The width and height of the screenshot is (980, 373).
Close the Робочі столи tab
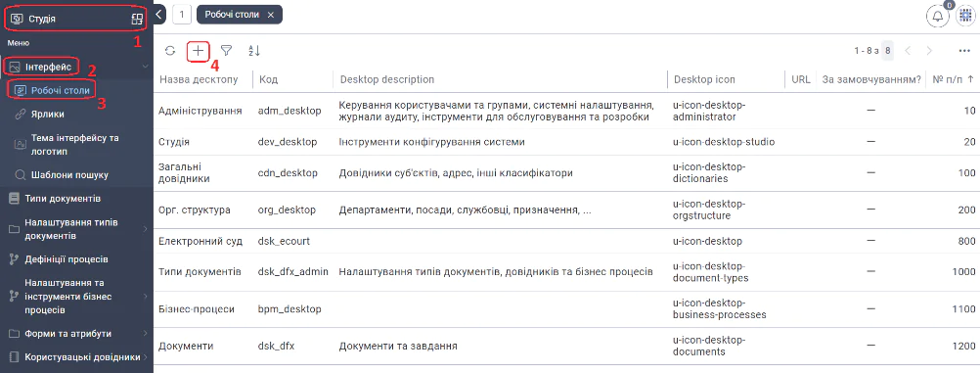[x=271, y=15]
